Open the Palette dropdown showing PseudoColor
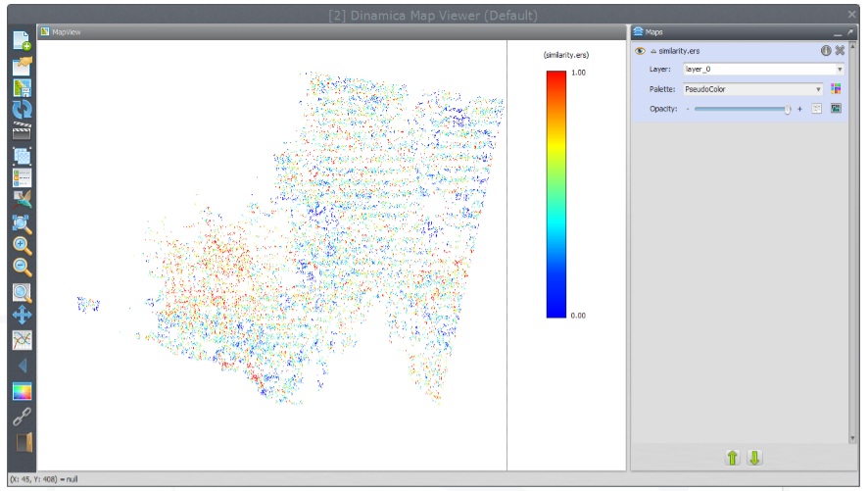 point(752,89)
